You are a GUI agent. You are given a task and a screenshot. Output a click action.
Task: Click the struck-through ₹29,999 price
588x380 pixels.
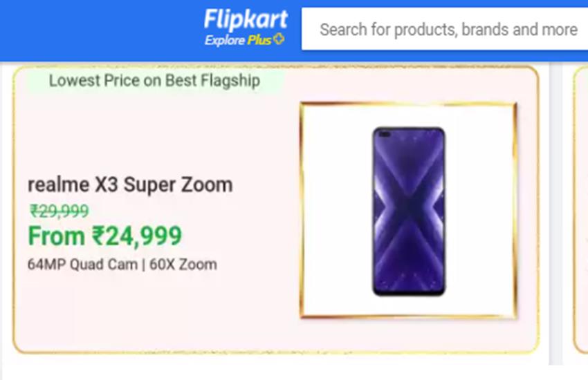pyautogui.click(x=58, y=211)
